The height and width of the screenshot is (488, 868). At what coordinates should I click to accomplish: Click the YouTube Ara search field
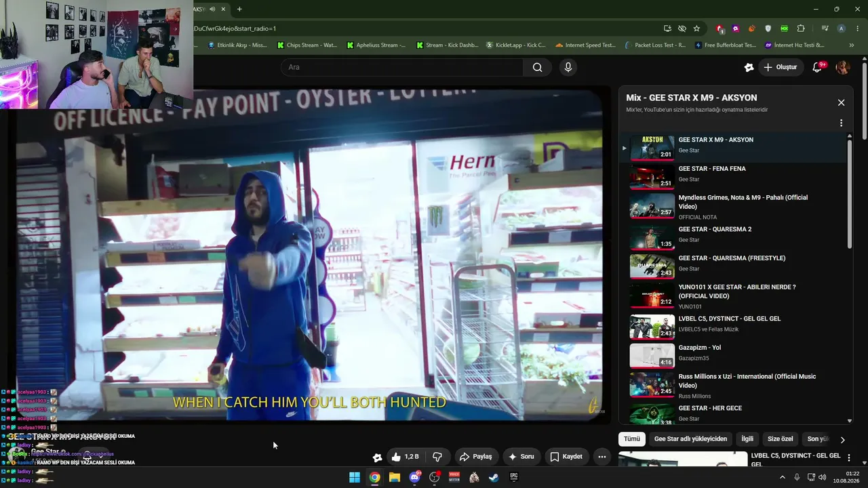click(x=401, y=67)
